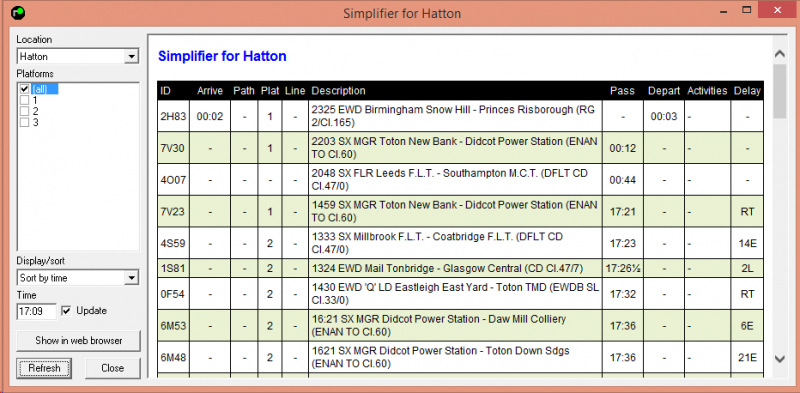Open the Display/sort dropdown 'Sort by time'

78,278
